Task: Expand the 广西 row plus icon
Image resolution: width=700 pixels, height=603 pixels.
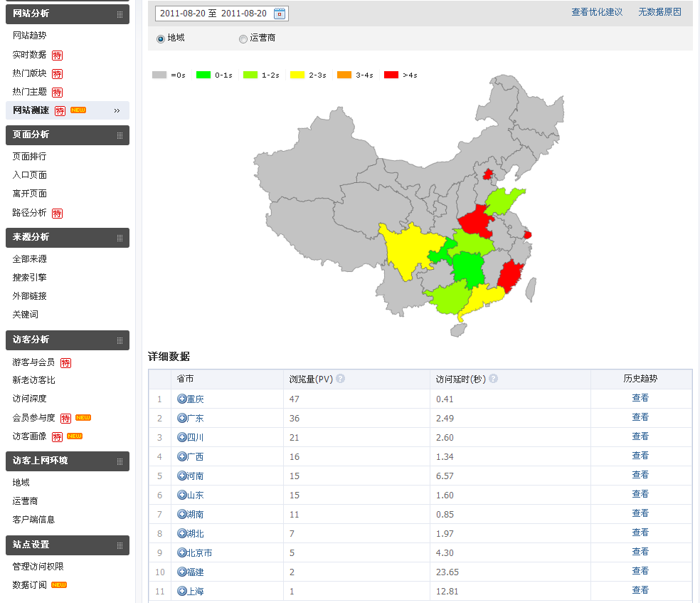Action: click(181, 456)
